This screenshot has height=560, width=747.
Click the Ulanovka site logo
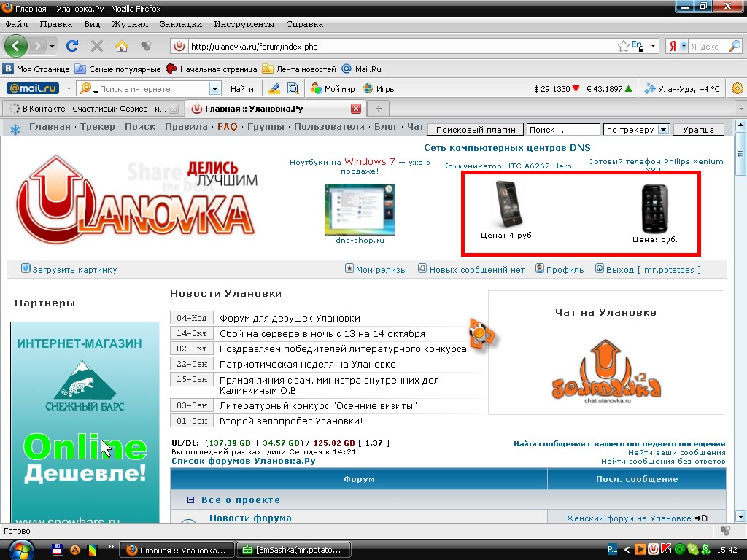[136, 201]
